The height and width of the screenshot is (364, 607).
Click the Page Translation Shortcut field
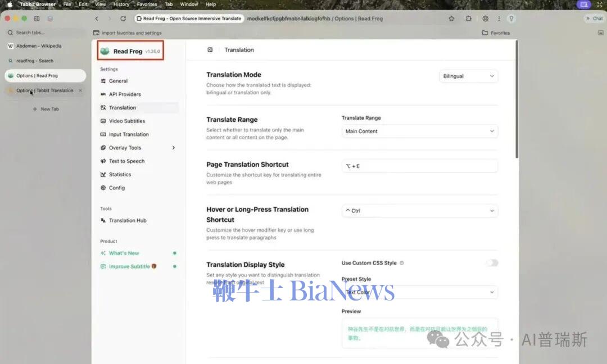[x=419, y=166]
